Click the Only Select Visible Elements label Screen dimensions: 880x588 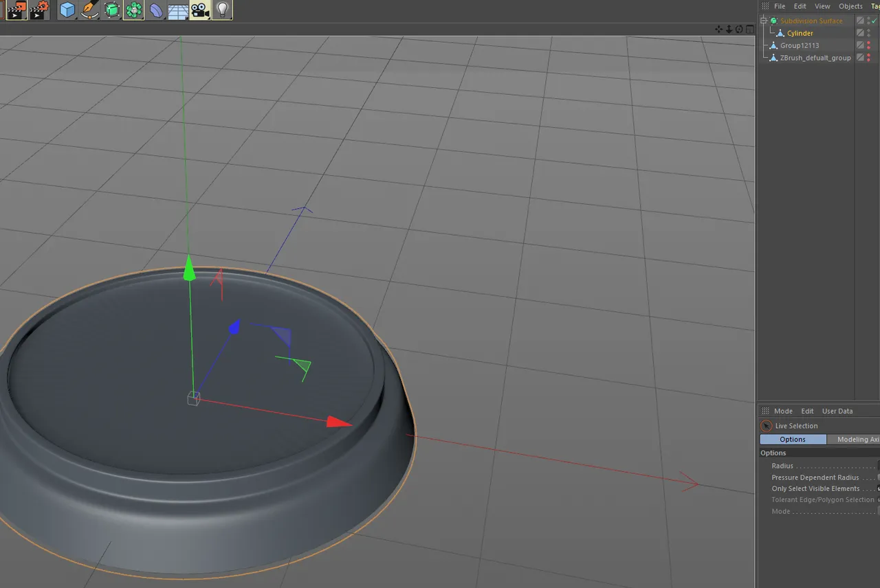tap(815, 488)
